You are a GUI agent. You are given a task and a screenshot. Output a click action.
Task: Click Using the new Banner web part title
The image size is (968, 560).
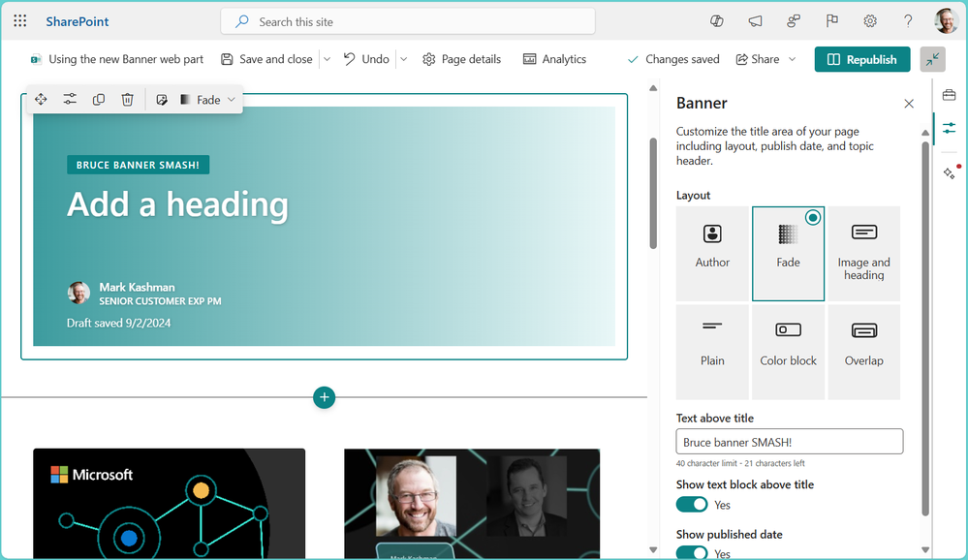pyautogui.click(x=126, y=59)
